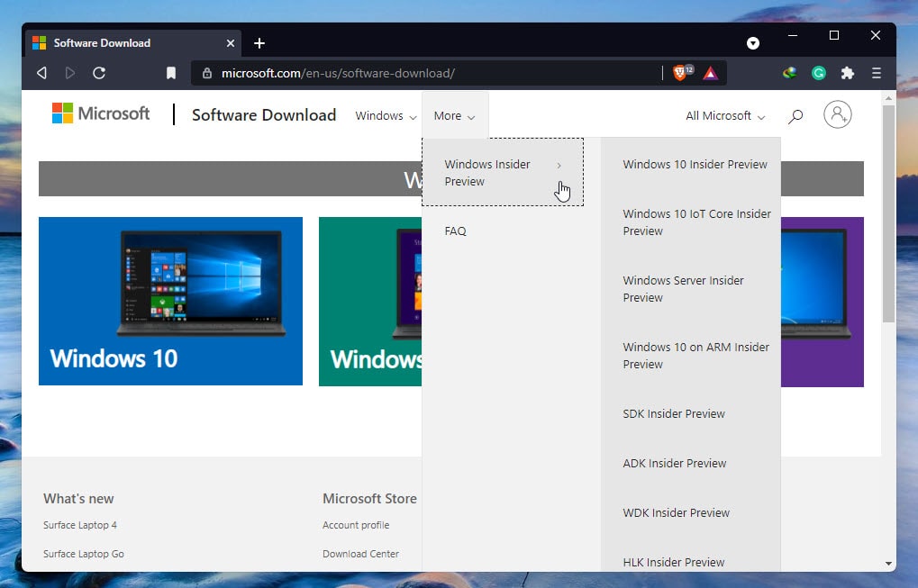Viewport: 918px width, 588px height.
Task: Click the Brave Shields lion icon
Action: (x=680, y=73)
